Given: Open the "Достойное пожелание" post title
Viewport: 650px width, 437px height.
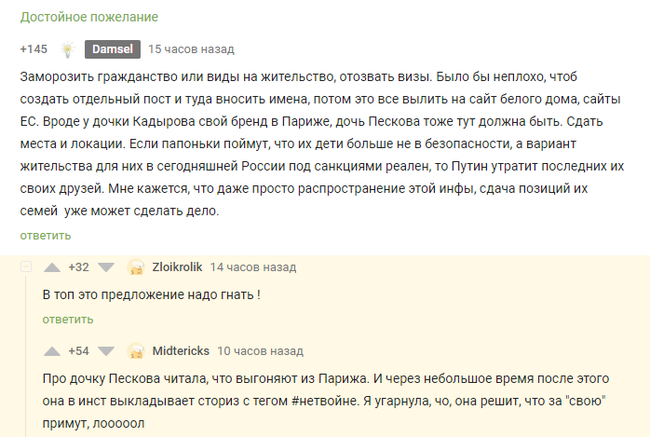Looking at the screenshot, I should [89, 18].
